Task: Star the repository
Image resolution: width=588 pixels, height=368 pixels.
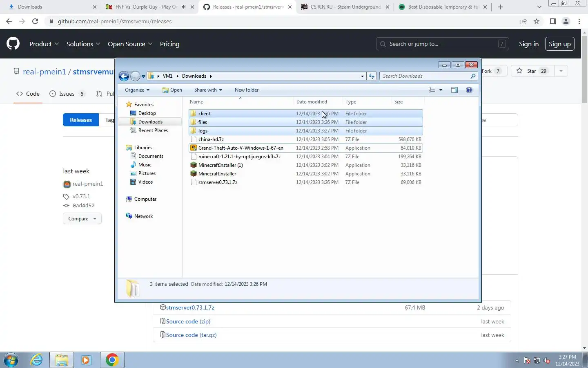Action: 533,71
